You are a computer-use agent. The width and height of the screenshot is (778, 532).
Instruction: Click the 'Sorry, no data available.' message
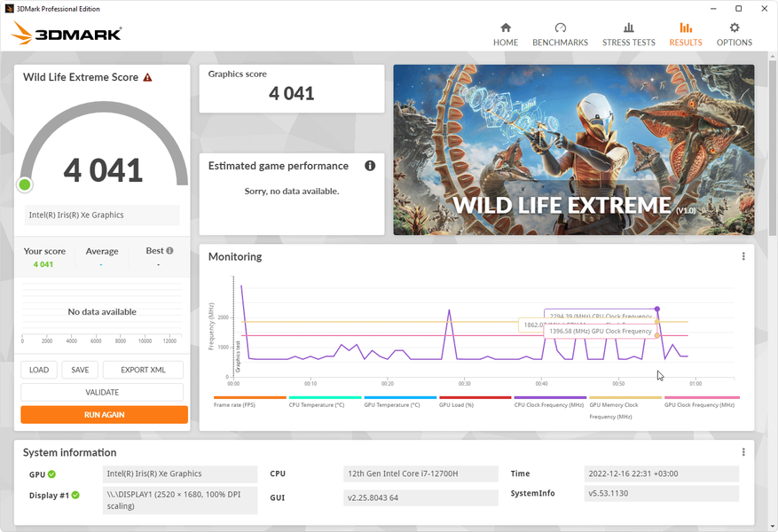(x=292, y=192)
